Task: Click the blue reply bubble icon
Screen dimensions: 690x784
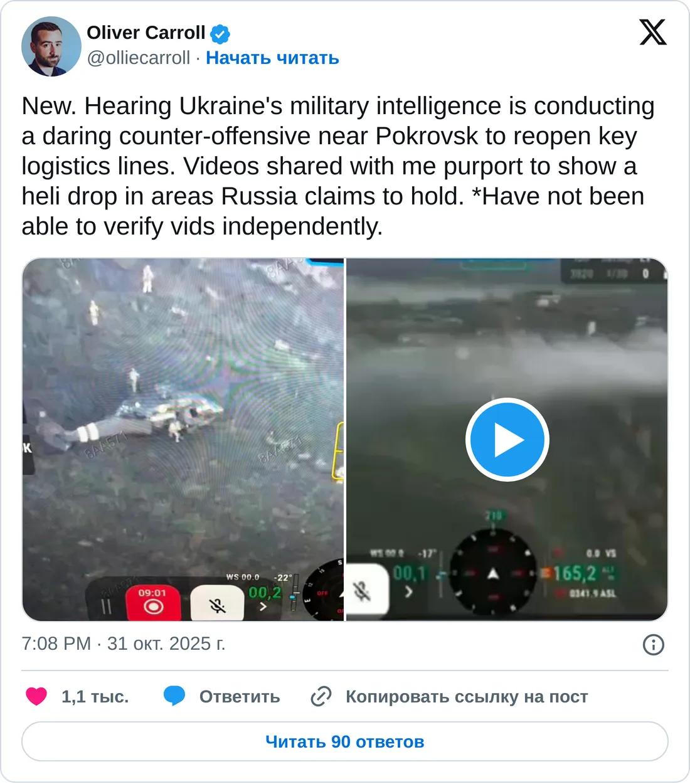Action: (x=174, y=696)
